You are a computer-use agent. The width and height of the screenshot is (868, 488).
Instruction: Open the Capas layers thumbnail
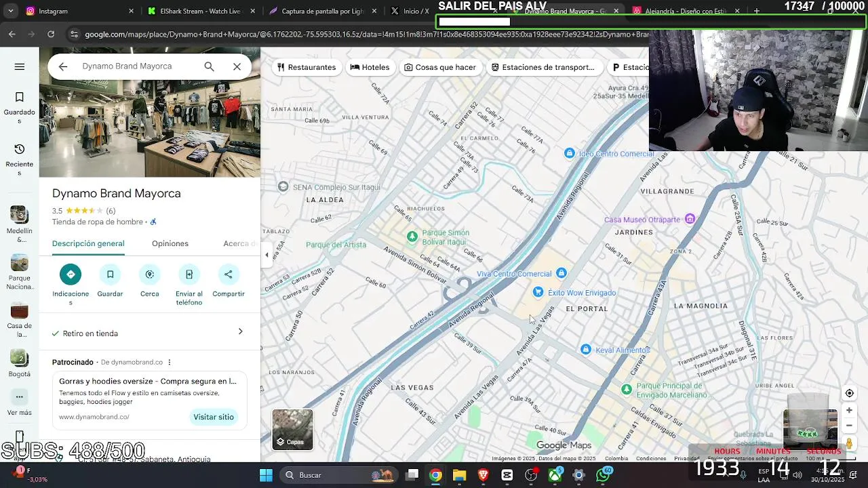click(x=293, y=429)
